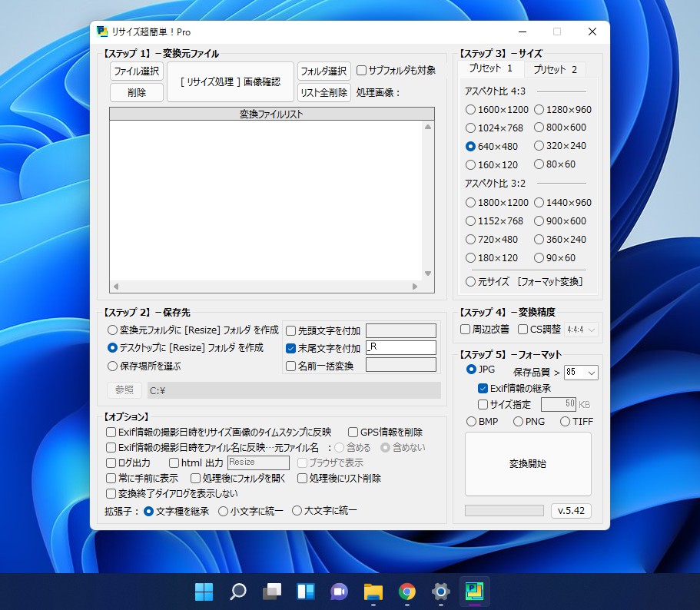This screenshot has height=610, width=700.
Task: Click the リサイズ超簡単 Pro taskbar icon
Action: tap(474, 592)
